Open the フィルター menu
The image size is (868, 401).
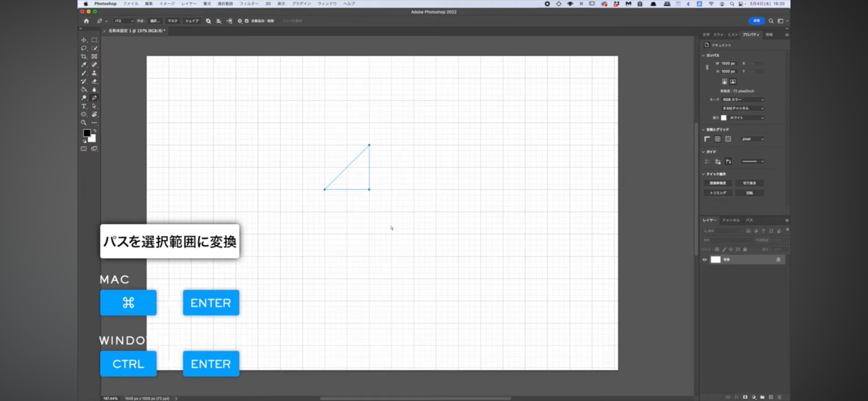(x=249, y=3)
